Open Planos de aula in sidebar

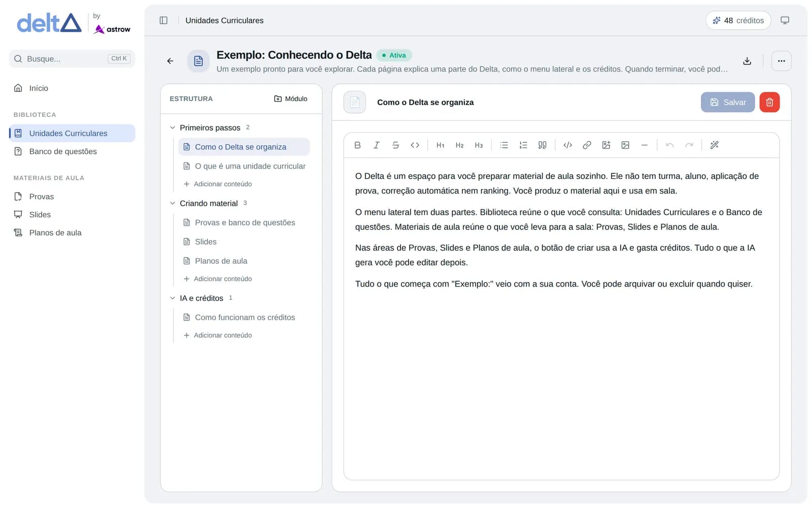coord(72,233)
